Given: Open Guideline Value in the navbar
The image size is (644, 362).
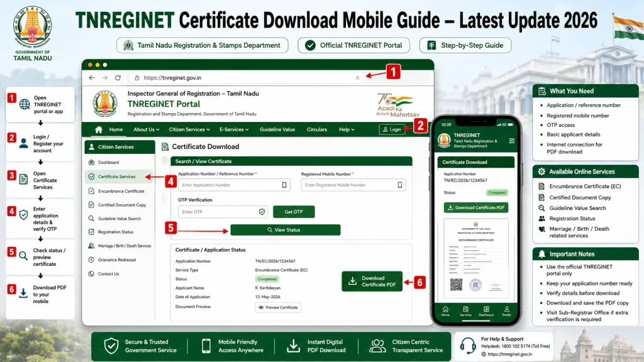Looking at the screenshot, I should coord(277,129).
